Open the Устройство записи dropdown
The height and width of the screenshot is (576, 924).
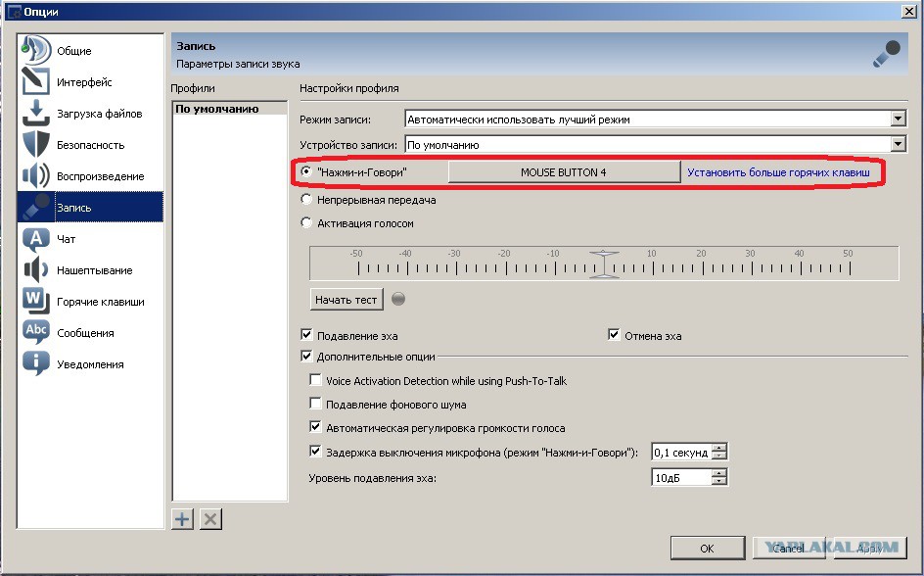click(x=898, y=144)
